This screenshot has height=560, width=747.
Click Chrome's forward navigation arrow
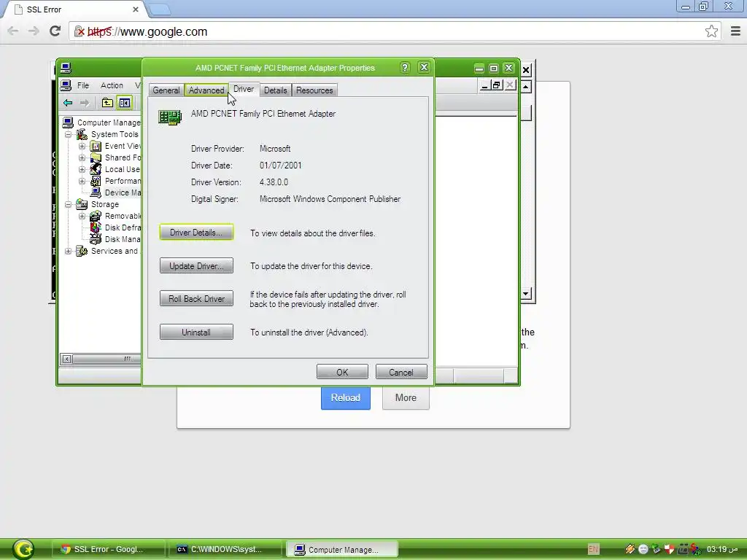point(34,31)
